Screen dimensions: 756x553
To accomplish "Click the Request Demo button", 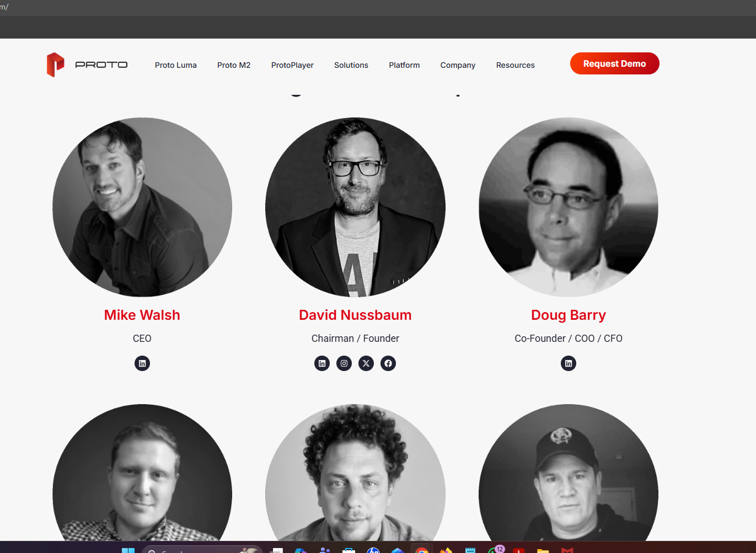I will 615,63.
